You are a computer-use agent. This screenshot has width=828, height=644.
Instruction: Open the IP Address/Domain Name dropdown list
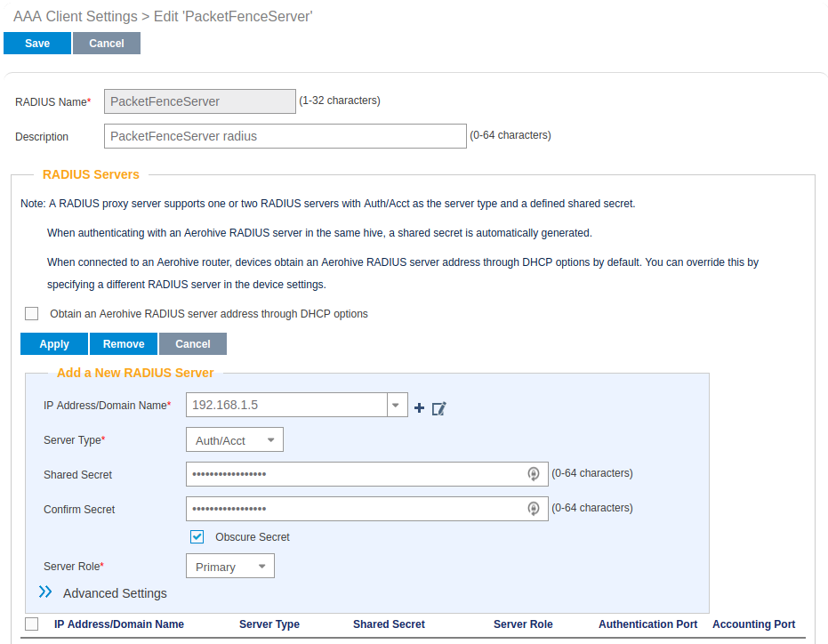pos(396,404)
